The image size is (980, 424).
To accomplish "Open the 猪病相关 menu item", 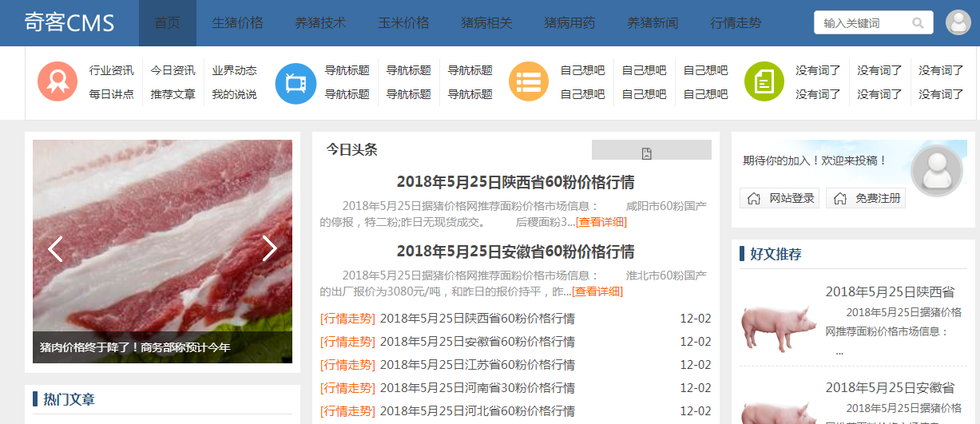I will tap(486, 23).
